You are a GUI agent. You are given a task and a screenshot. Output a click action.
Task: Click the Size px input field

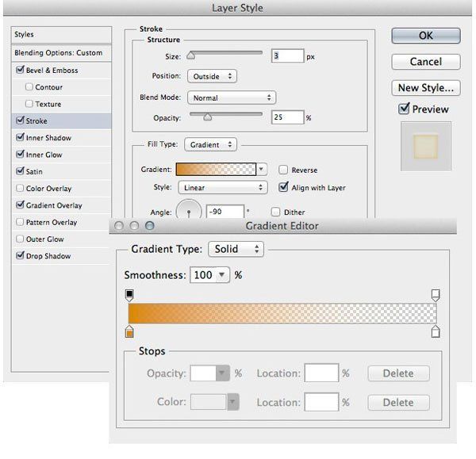(287, 55)
